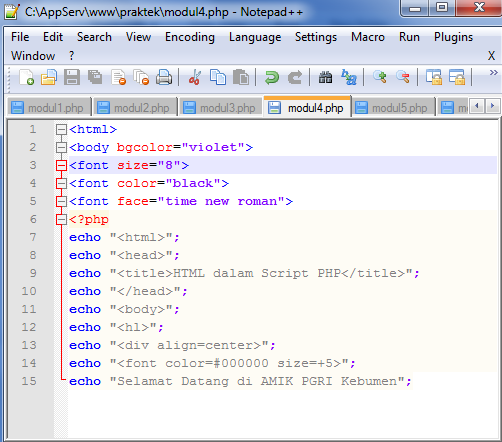
Task: Zoom out using the magnifier minus icon
Action: point(403,77)
